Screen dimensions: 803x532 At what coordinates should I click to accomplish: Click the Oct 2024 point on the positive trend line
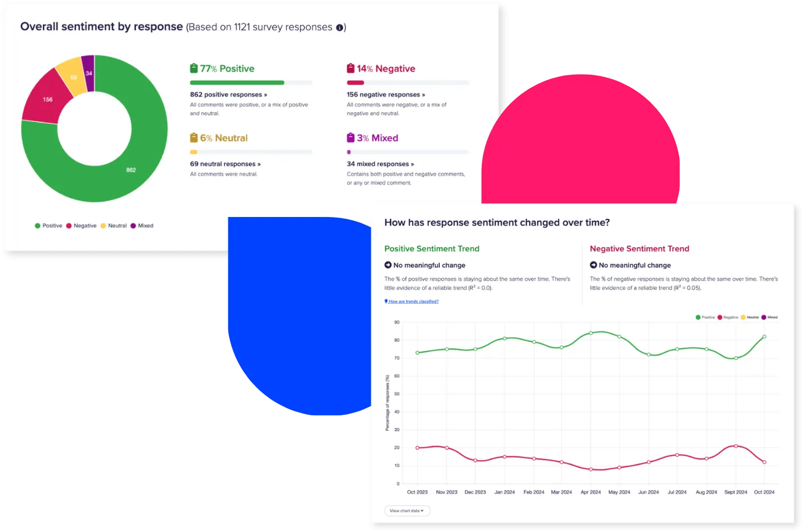(764, 337)
